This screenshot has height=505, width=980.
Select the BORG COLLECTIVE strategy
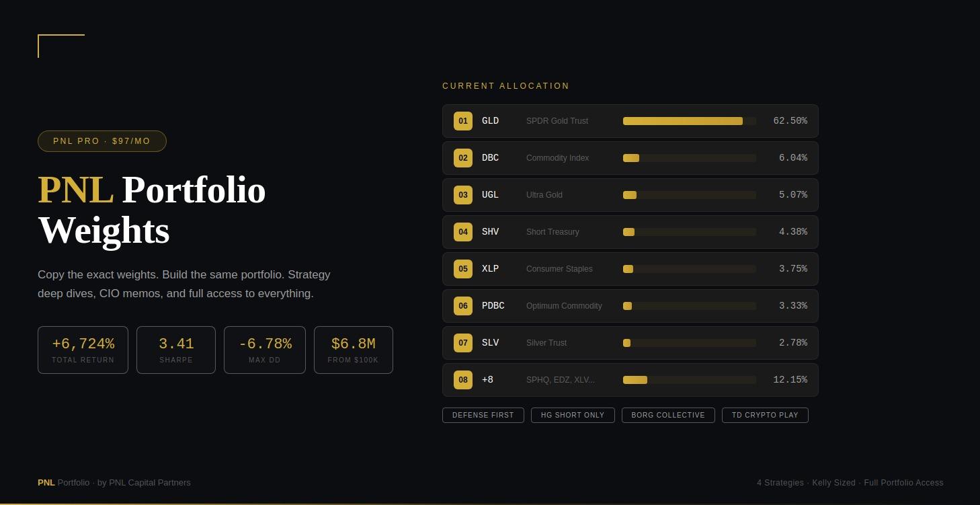668,415
